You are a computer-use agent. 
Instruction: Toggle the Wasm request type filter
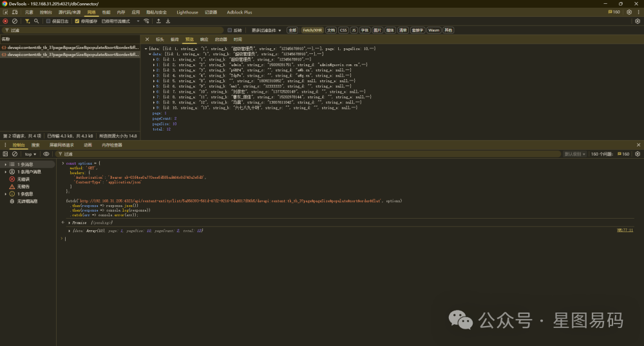(x=433, y=30)
